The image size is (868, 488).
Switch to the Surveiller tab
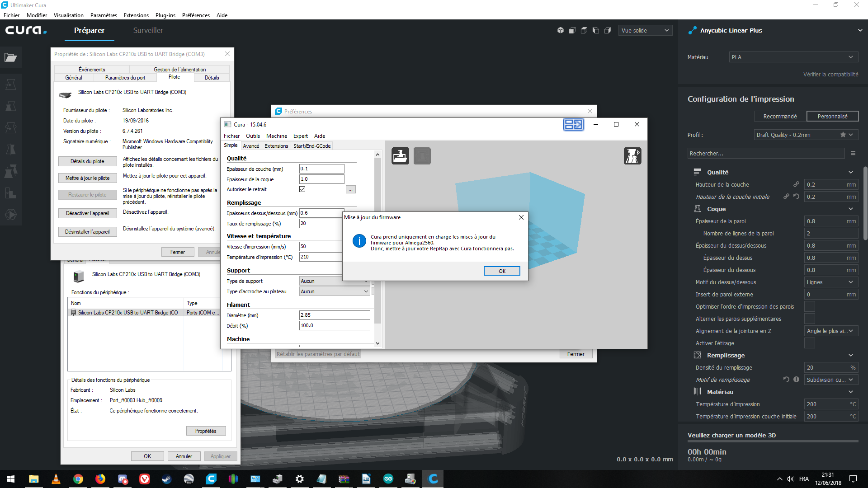pyautogui.click(x=148, y=30)
